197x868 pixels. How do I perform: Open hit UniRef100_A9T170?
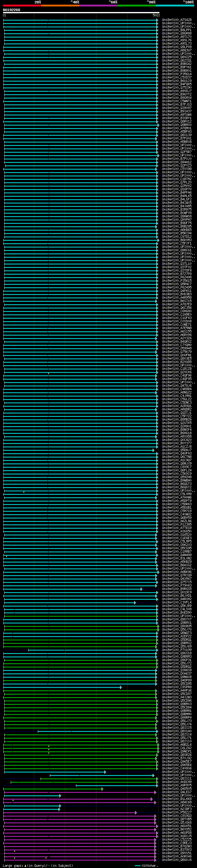(x=177, y=37)
